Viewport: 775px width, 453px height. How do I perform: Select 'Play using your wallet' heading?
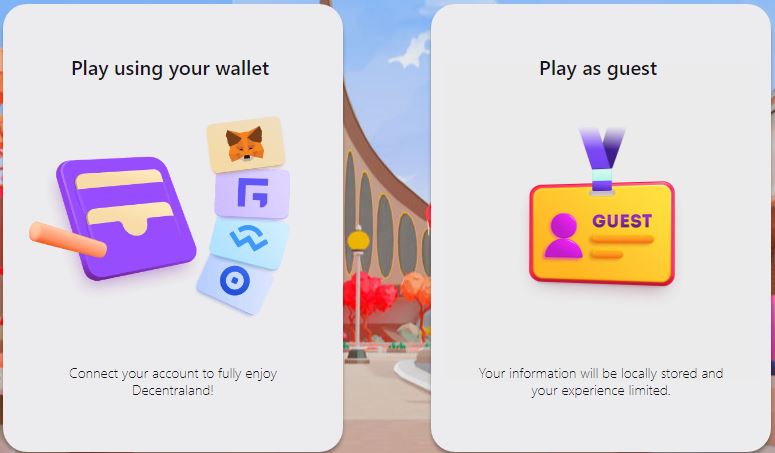(170, 69)
